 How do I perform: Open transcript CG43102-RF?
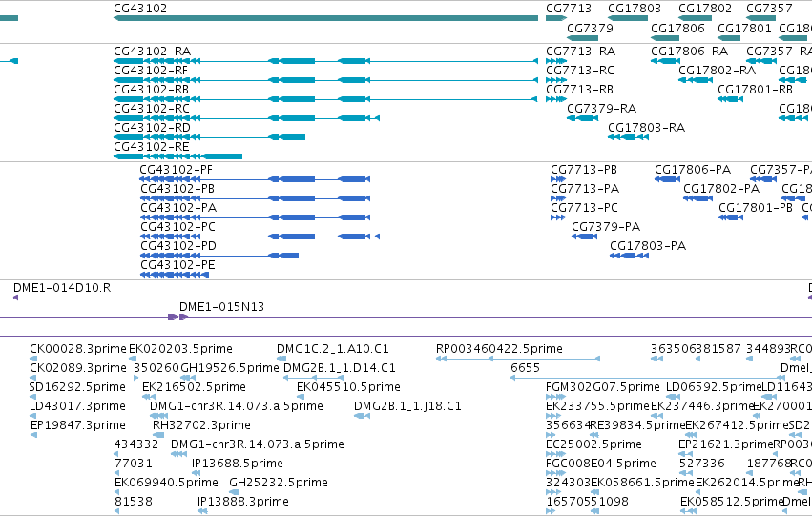pos(151,71)
